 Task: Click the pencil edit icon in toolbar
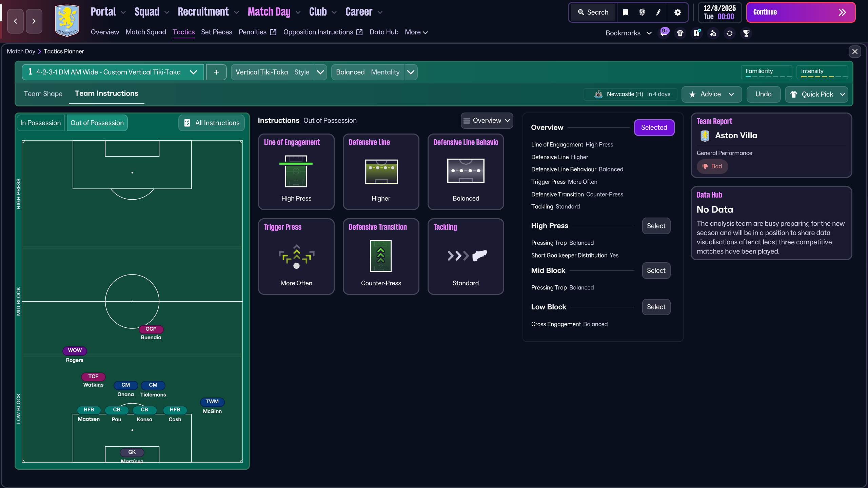658,13
